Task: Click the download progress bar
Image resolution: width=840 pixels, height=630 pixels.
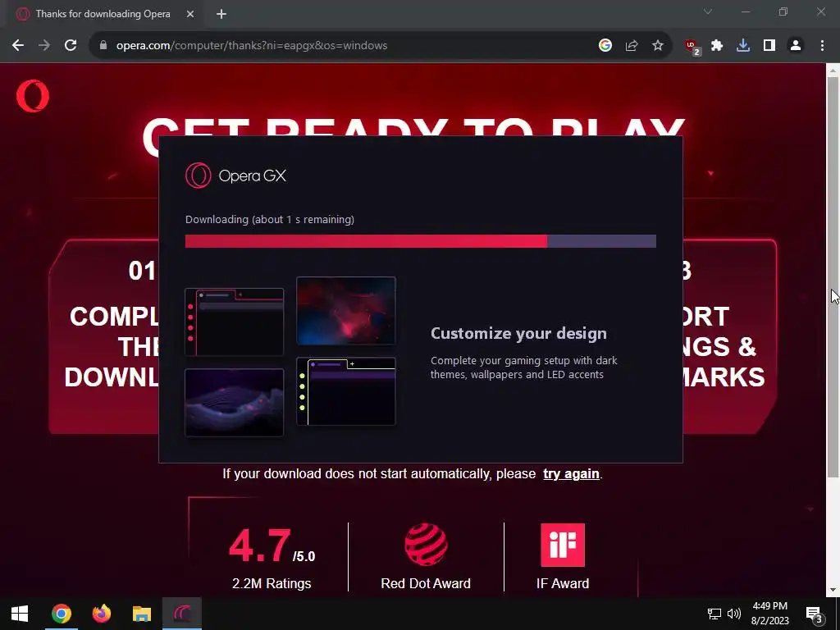Action: (421, 241)
